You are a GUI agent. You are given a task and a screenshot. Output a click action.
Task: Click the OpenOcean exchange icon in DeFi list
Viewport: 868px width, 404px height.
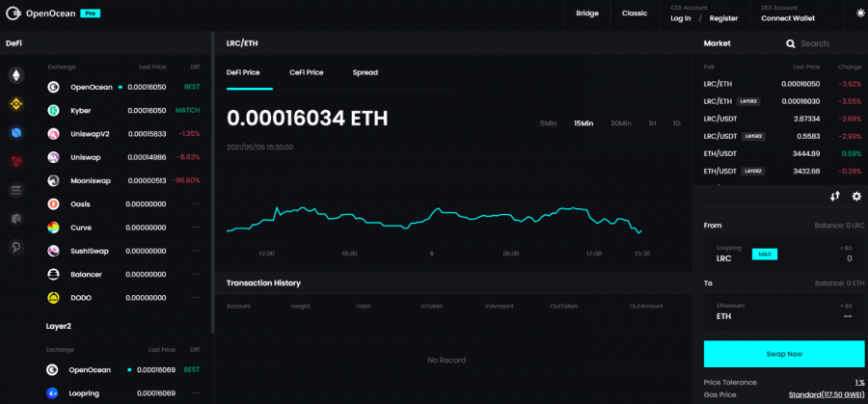click(x=53, y=87)
